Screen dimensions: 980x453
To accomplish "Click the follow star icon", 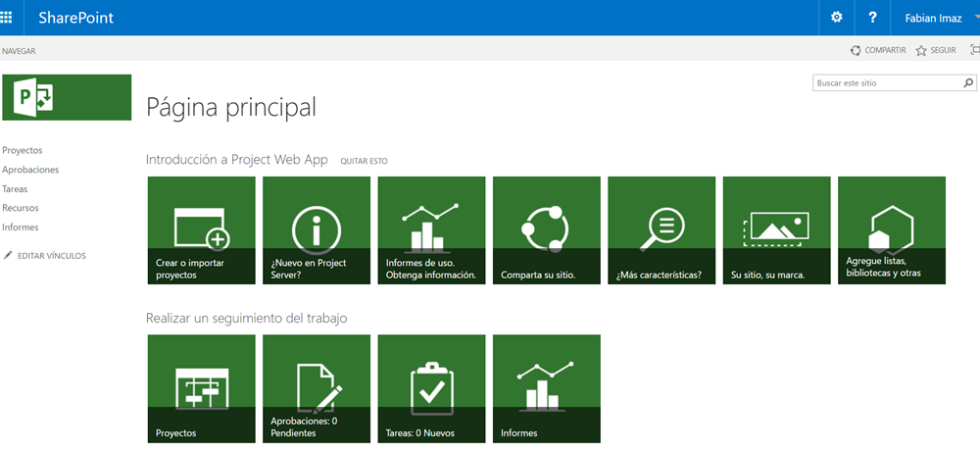I will pyautogui.click(x=921, y=51).
